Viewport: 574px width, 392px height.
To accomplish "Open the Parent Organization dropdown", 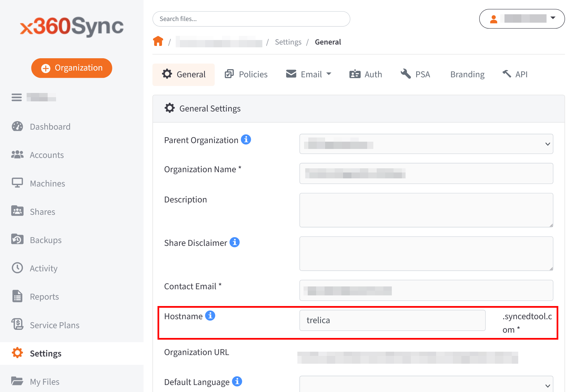I will [426, 144].
